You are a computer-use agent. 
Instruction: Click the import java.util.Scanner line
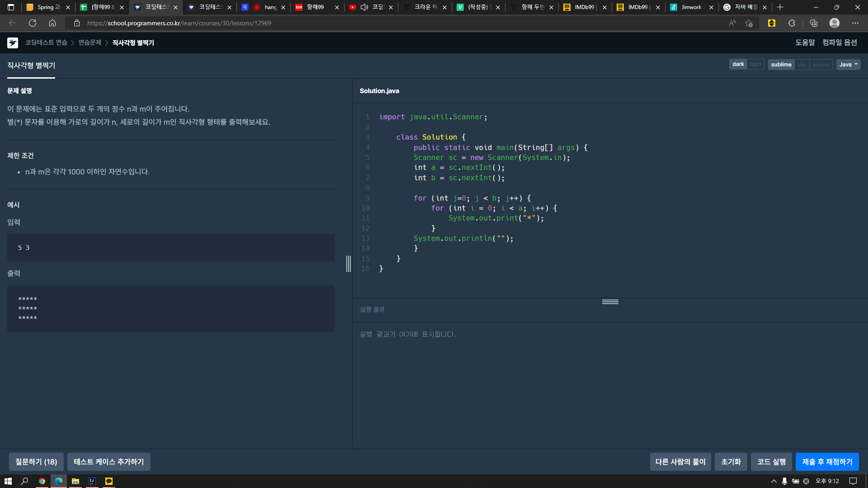coord(433,117)
